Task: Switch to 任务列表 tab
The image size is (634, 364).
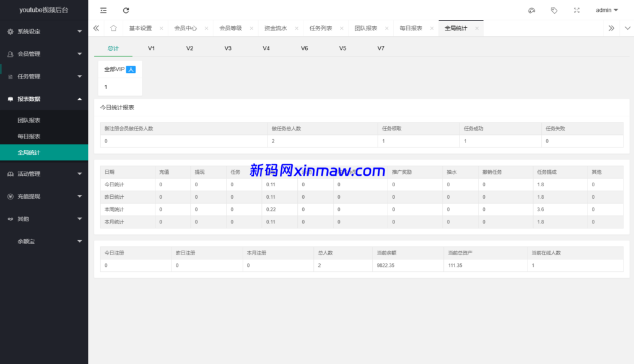Action: tap(321, 28)
